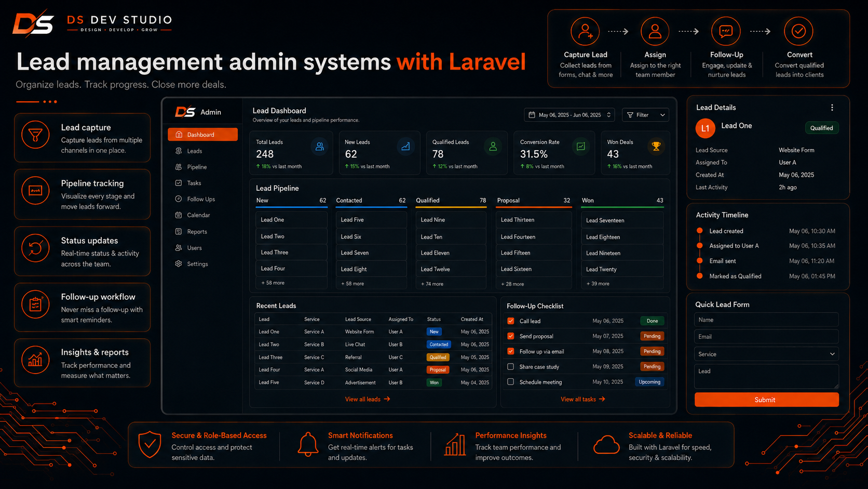Click View all tasks link
The height and width of the screenshot is (489, 868).
pos(582,399)
